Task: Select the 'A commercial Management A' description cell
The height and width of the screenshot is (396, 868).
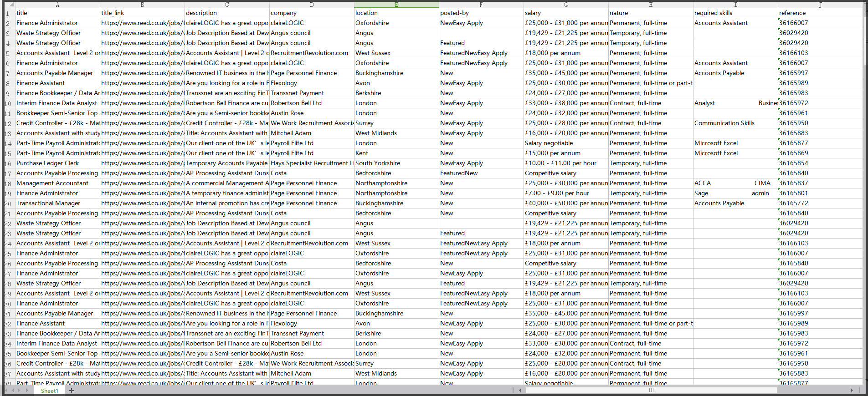Action: click(227, 183)
